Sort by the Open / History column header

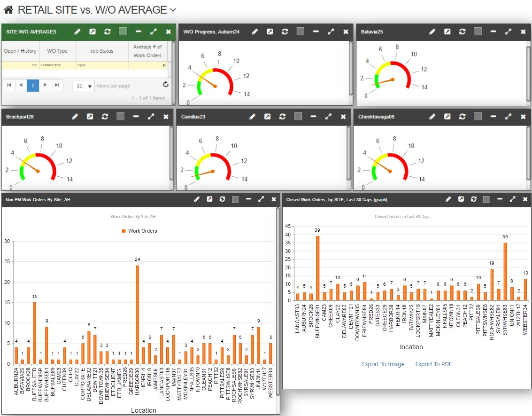(x=20, y=51)
